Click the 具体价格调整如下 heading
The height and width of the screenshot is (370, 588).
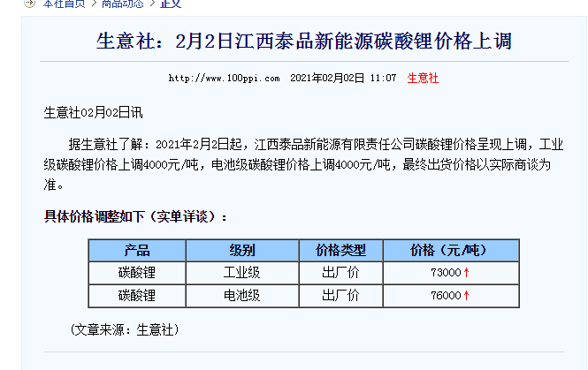(x=135, y=216)
